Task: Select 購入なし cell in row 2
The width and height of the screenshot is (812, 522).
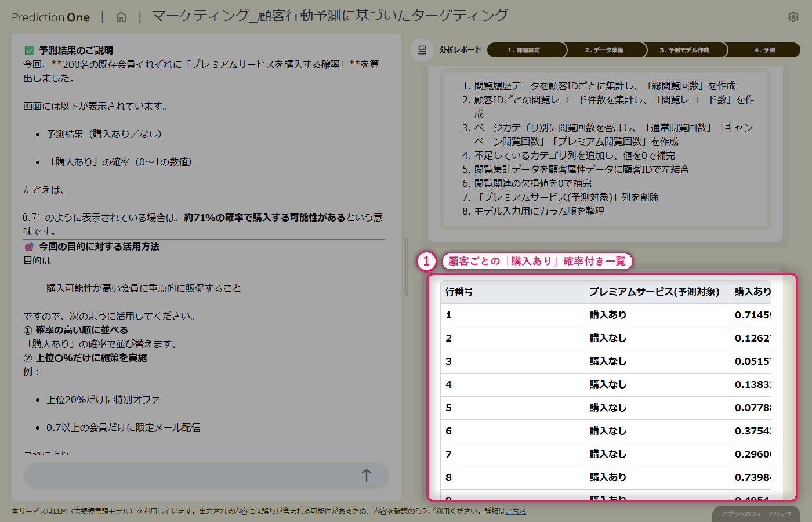Action: [x=657, y=338]
